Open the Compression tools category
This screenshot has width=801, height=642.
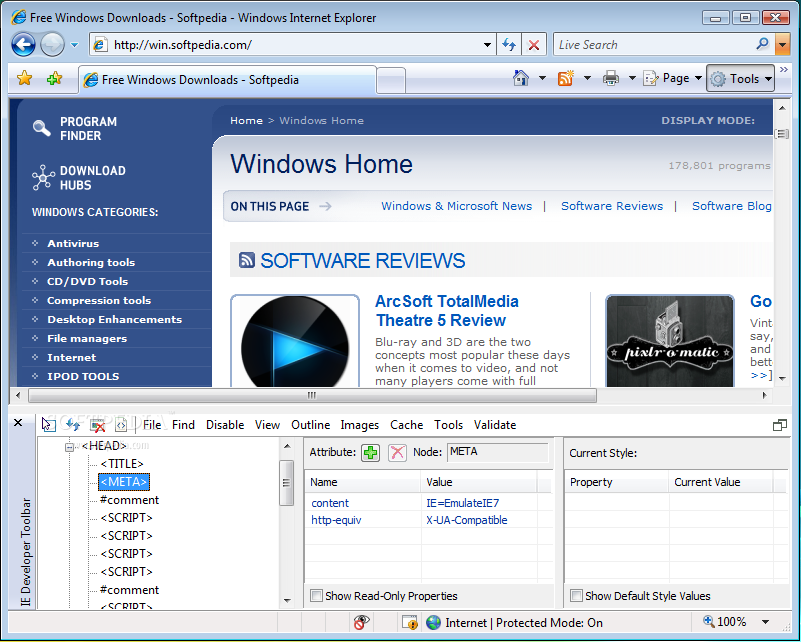click(99, 300)
